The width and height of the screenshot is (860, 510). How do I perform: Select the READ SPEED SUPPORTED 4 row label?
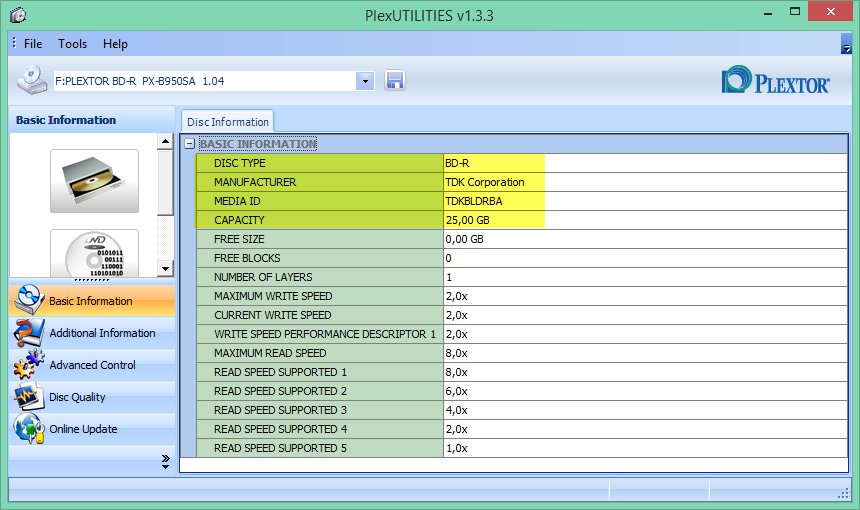[x=280, y=429]
